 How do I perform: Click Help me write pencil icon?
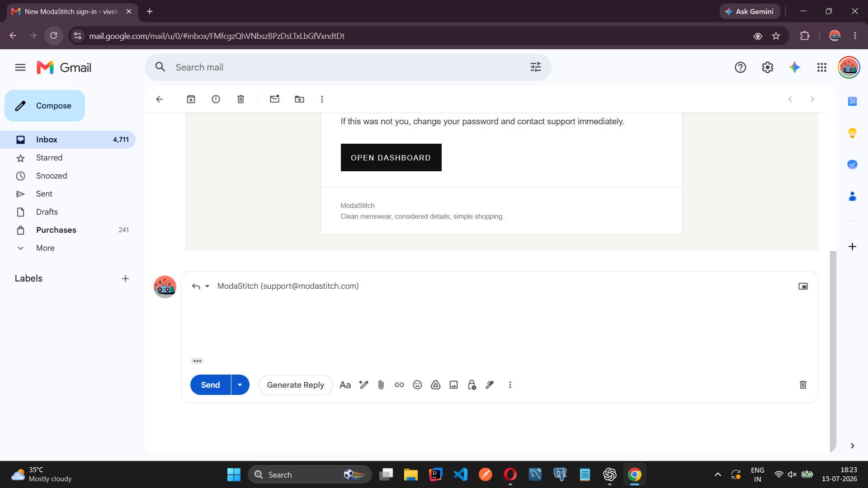[363, 385]
